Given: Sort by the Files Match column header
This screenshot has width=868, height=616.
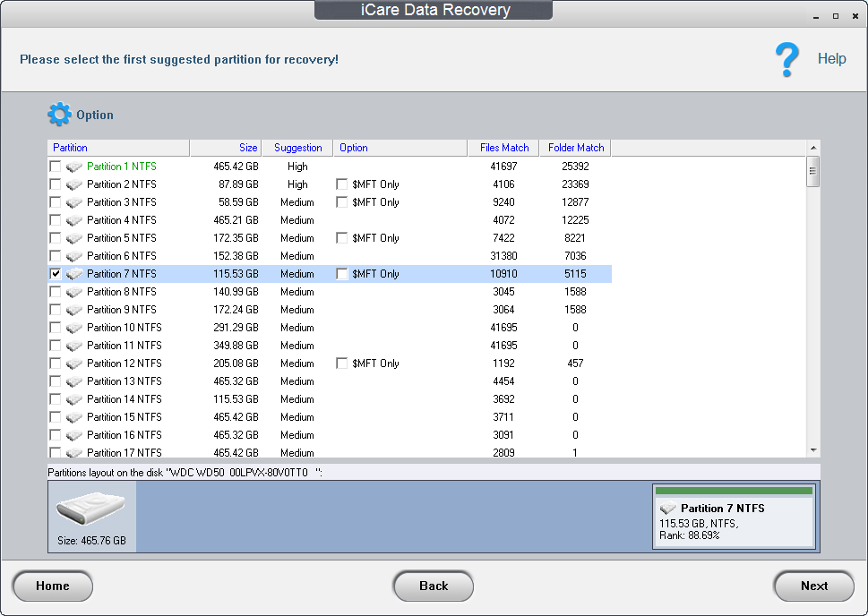Looking at the screenshot, I should point(503,148).
